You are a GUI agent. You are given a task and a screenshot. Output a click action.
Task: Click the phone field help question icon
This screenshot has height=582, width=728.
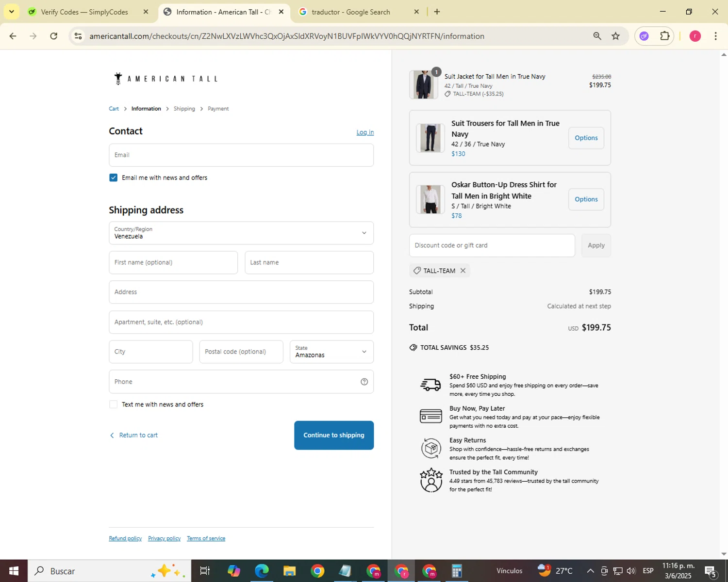tap(364, 382)
